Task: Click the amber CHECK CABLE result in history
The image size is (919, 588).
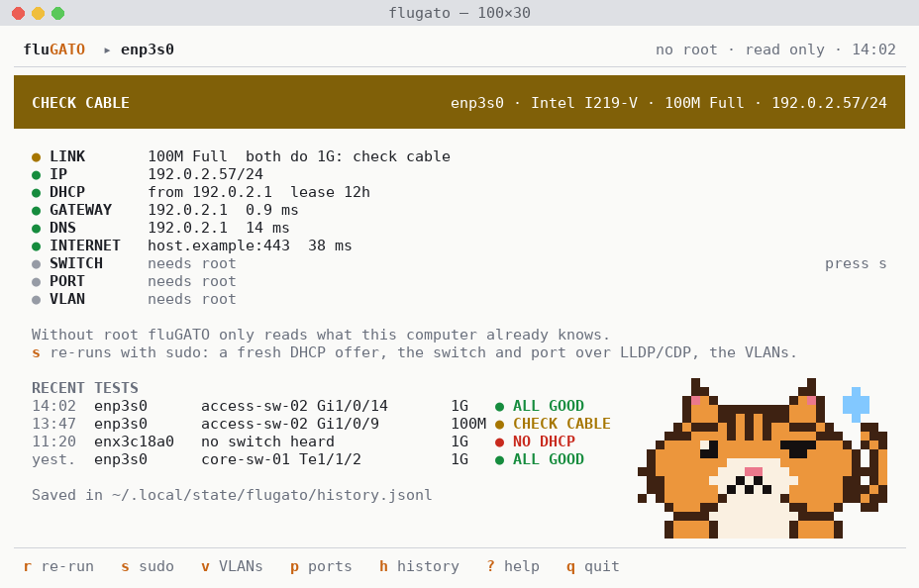Action: click(562, 424)
